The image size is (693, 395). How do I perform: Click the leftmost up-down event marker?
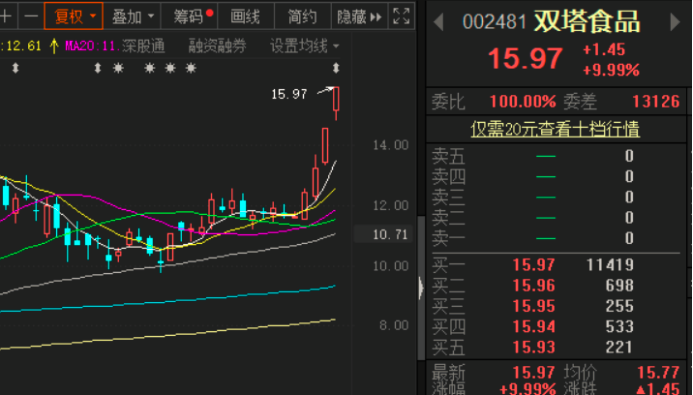pyautogui.click(x=15, y=68)
